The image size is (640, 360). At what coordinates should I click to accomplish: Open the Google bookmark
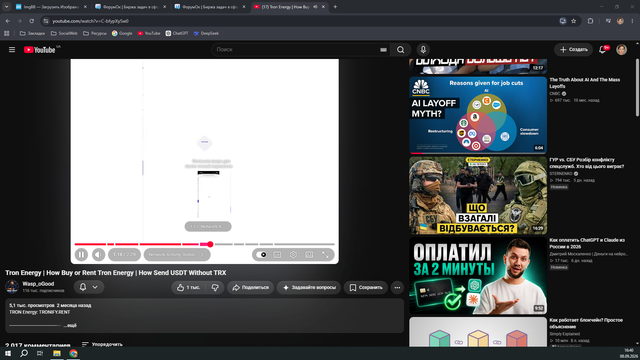122,33
